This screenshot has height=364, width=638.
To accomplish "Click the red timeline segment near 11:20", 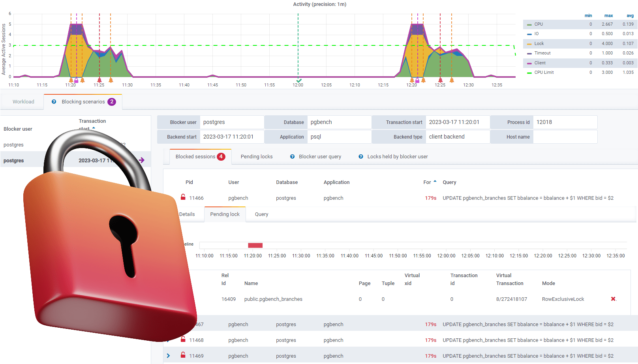I will [x=255, y=245].
